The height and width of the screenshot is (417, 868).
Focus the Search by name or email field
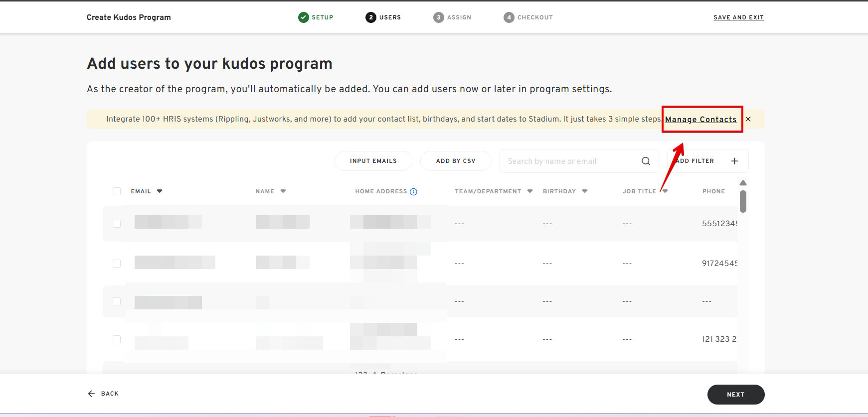568,161
